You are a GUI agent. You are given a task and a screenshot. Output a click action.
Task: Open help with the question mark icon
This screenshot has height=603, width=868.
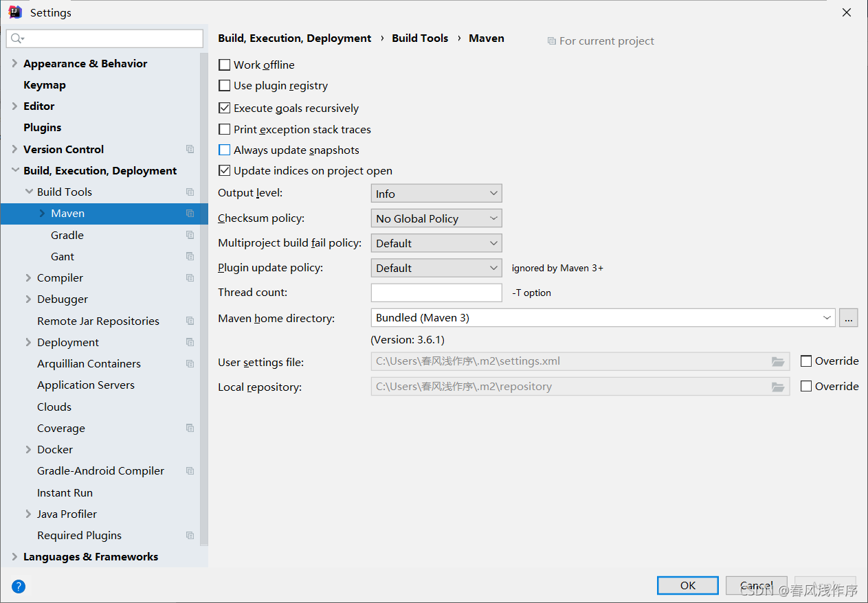[x=19, y=587]
